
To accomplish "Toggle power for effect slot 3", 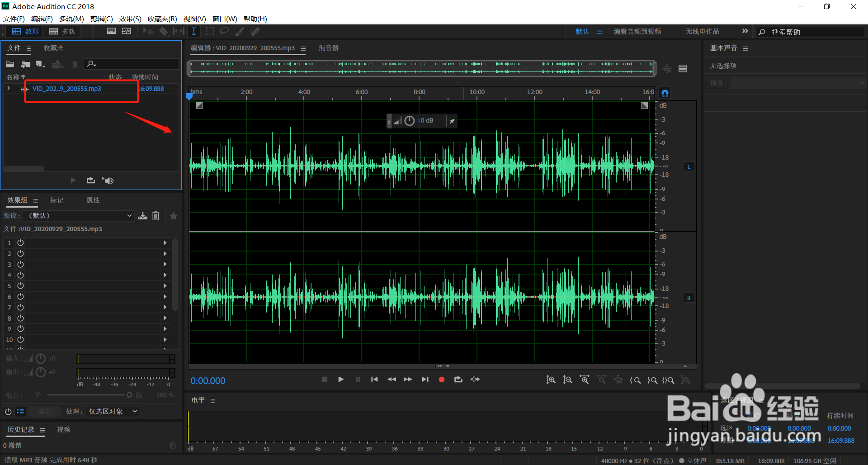I will [x=20, y=264].
